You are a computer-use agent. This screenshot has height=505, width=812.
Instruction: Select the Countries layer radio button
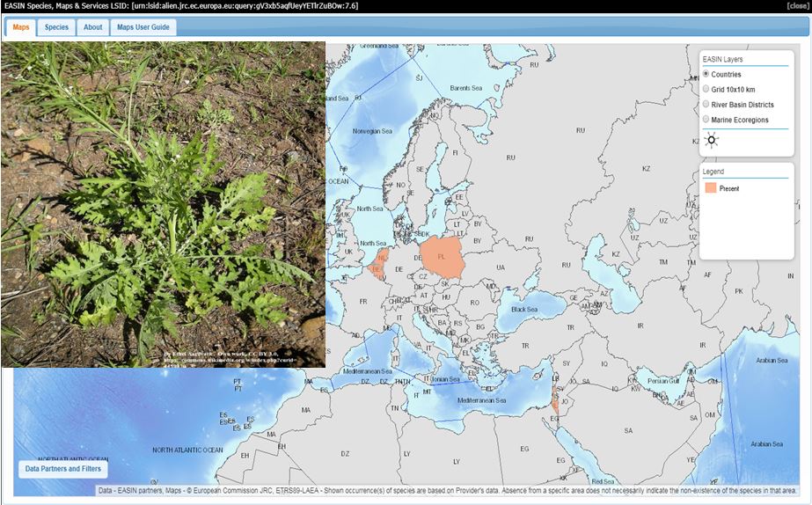pos(706,74)
